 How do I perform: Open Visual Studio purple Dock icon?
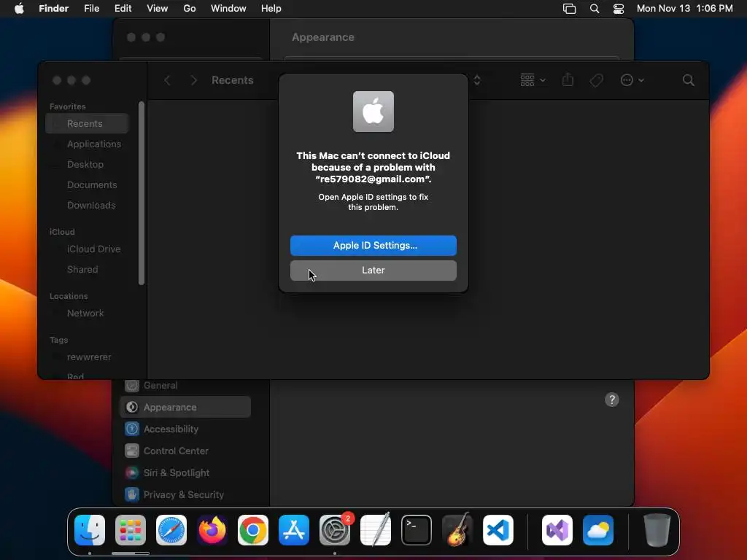557,530
